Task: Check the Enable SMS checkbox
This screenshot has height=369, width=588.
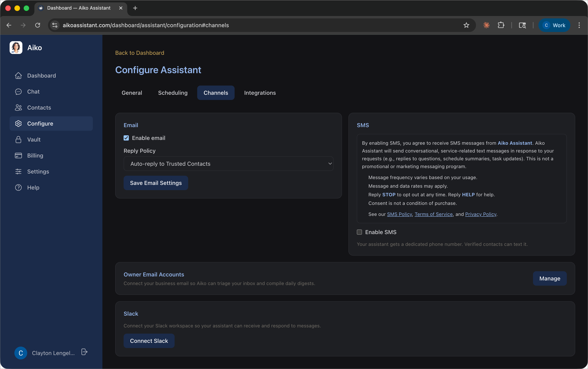Action: (x=359, y=232)
